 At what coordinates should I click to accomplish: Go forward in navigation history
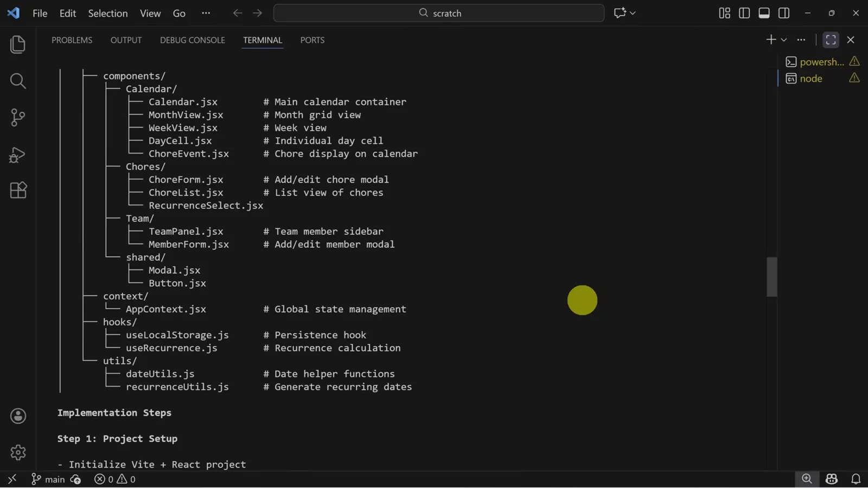tap(257, 13)
